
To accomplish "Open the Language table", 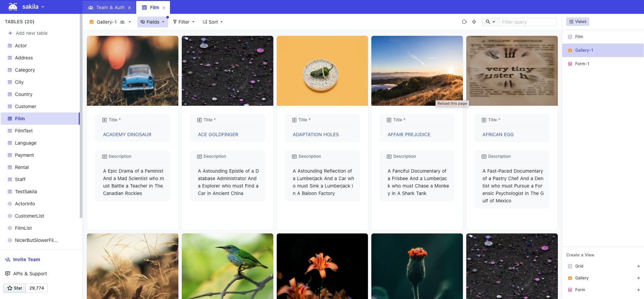I will [40, 143].
